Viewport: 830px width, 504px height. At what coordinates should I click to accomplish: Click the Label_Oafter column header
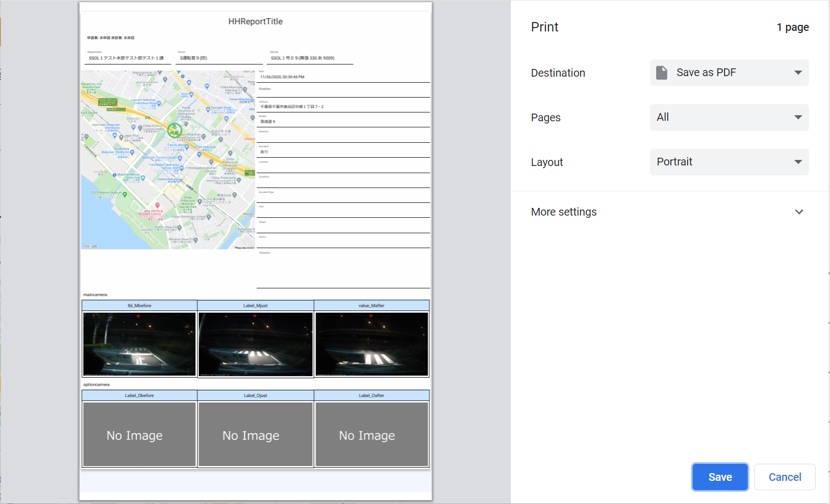pos(371,395)
